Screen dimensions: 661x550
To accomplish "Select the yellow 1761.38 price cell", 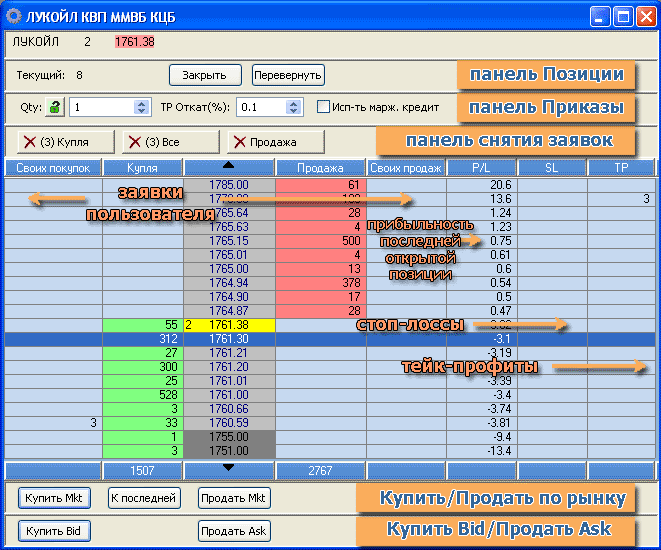I will pos(229,325).
